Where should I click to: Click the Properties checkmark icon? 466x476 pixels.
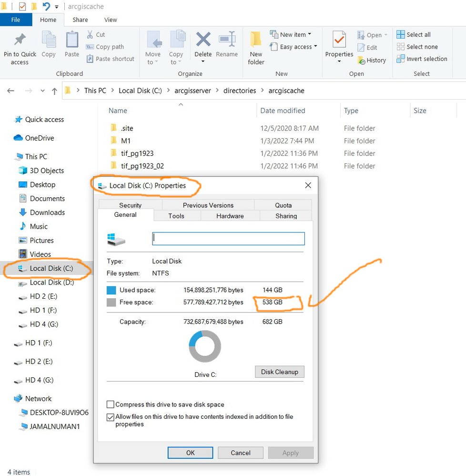coord(339,40)
